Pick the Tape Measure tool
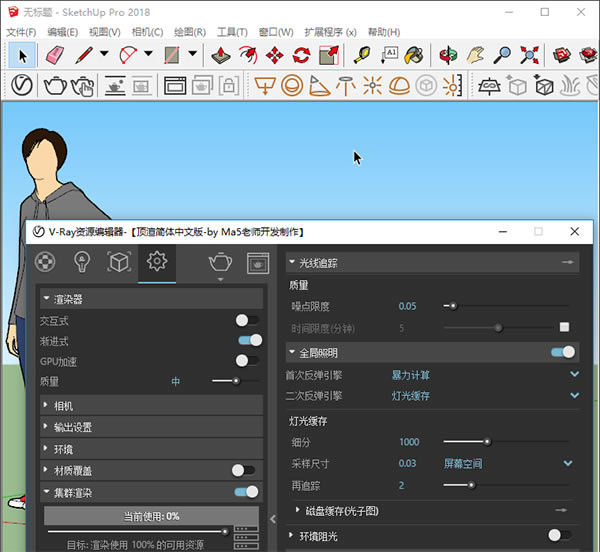This screenshot has width=600, height=552. (362, 55)
